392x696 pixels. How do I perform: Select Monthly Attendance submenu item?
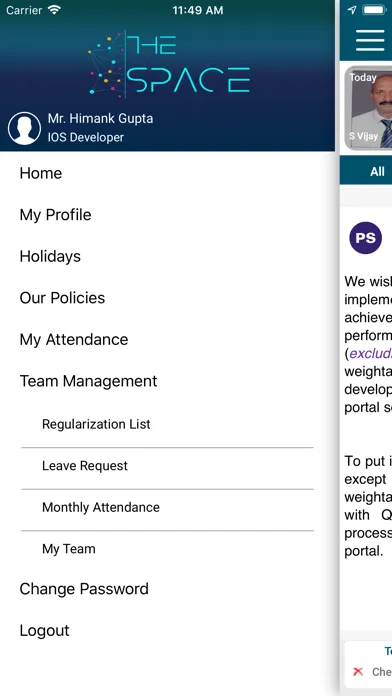click(167, 507)
